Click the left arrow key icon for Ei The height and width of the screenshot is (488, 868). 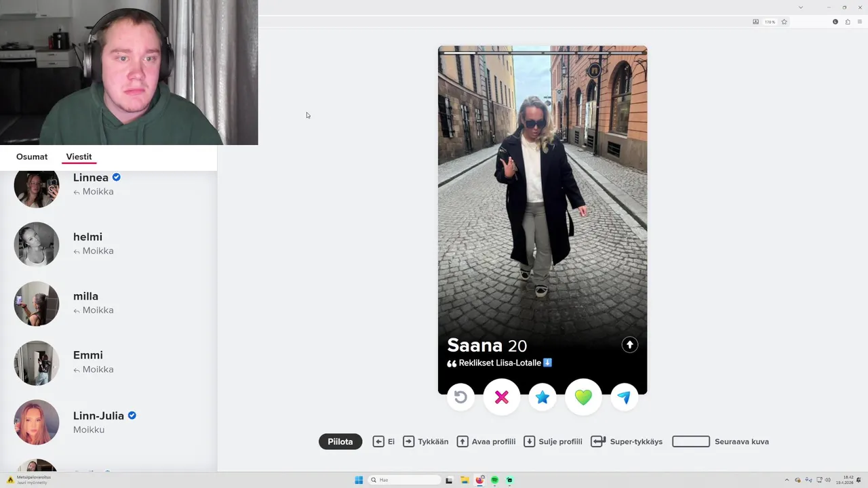[x=378, y=441]
